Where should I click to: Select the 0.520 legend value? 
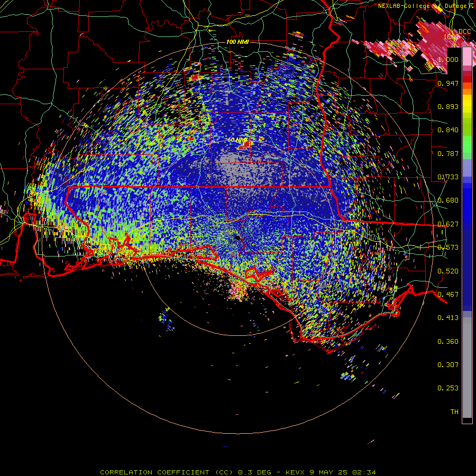click(448, 271)
